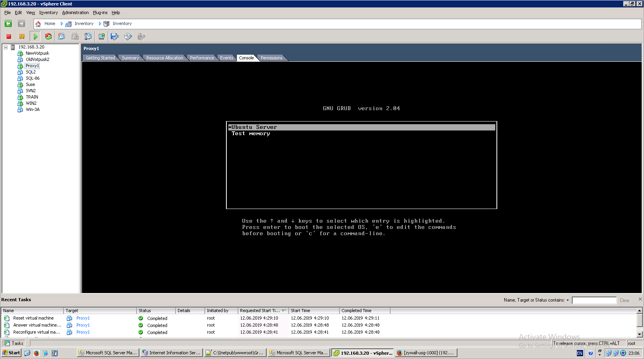Select the SVN2 virtual machine
Image resolution: width=644 pixels, height=359 pixels.
pos(31,91)
